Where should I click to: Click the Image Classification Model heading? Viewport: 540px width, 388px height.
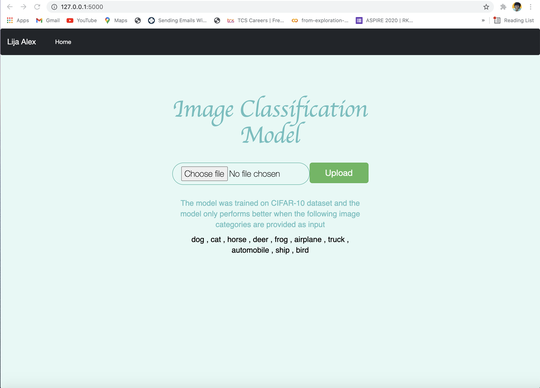(x=270, y=120)
